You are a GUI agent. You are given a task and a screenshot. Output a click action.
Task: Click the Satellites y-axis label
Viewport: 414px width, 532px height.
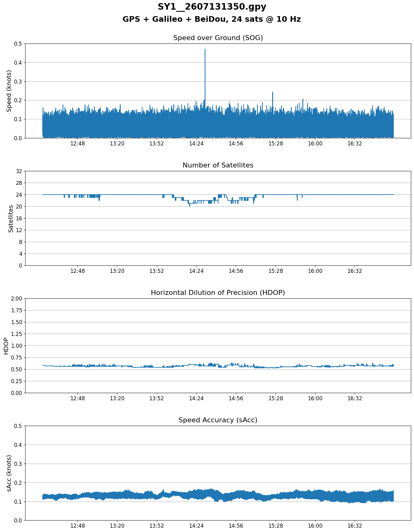tap(11, 218)
